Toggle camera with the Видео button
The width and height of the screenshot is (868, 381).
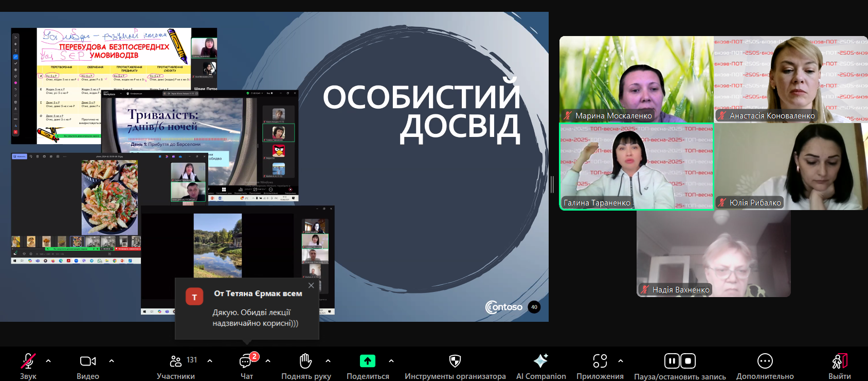[x=88, y=361]
